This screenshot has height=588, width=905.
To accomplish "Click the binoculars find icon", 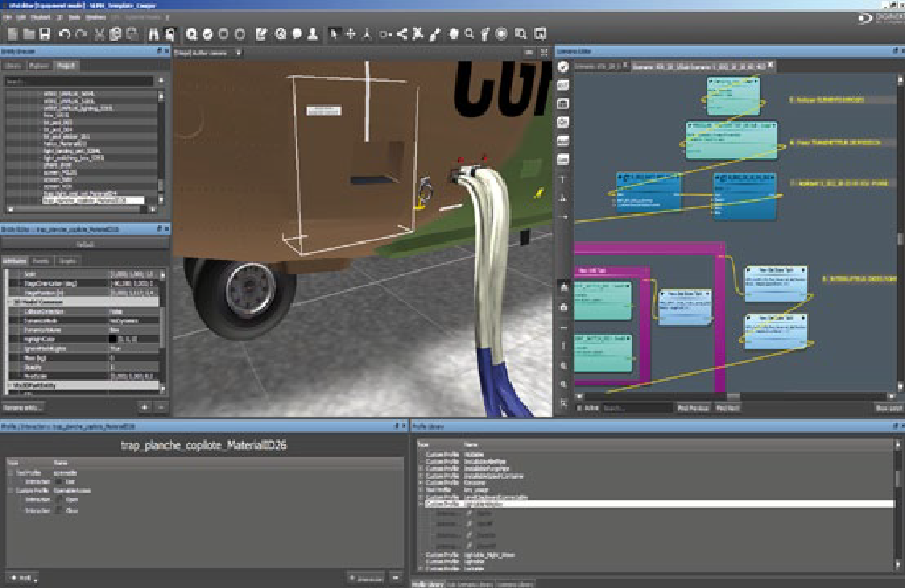I will click(x=154, y=34).
